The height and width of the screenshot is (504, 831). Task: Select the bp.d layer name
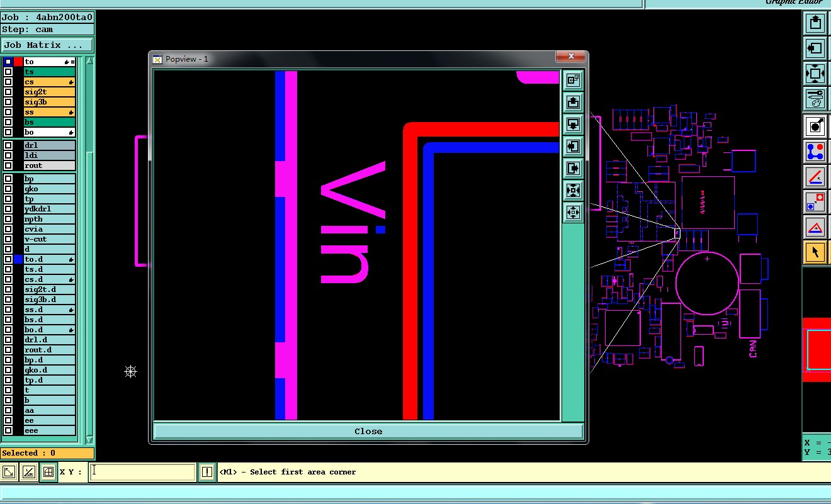50,360
